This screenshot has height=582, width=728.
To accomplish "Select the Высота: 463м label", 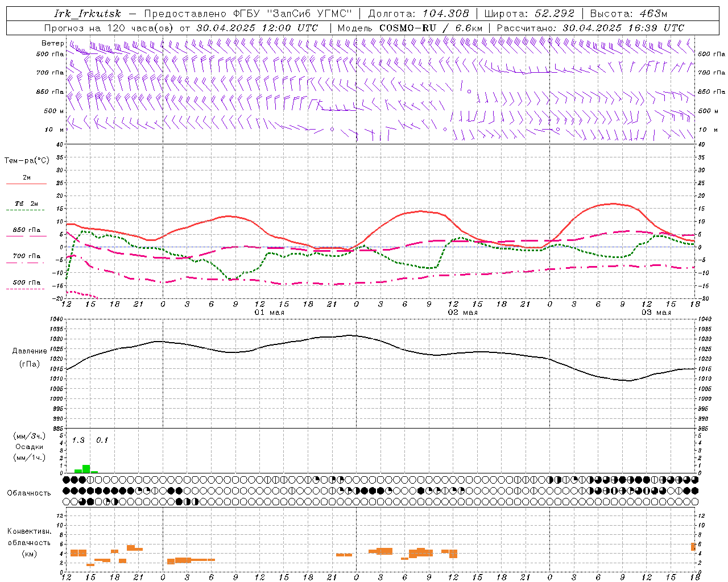I will (628, 14).
